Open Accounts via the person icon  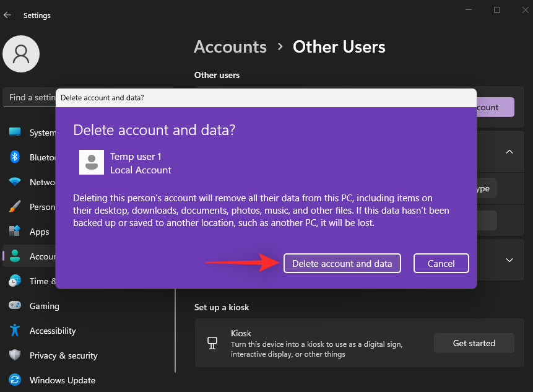pyautogui.click(x=15, y=256)
